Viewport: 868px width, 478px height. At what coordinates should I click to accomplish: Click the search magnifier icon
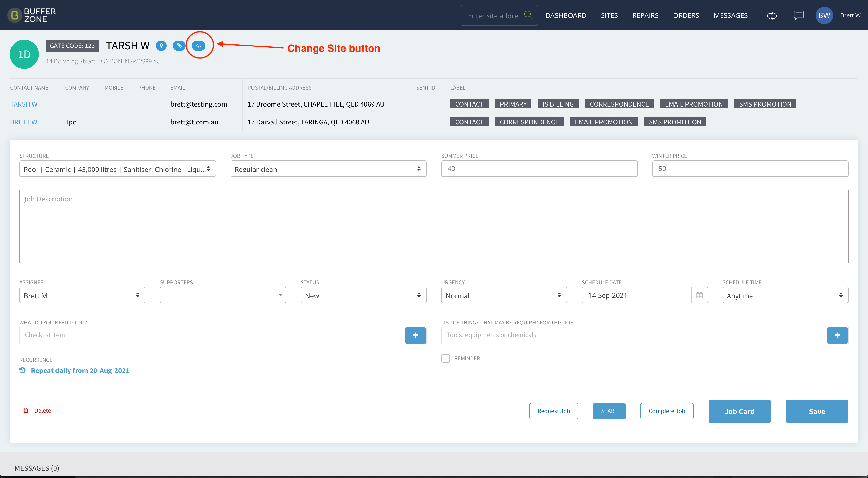click(528, 15)
